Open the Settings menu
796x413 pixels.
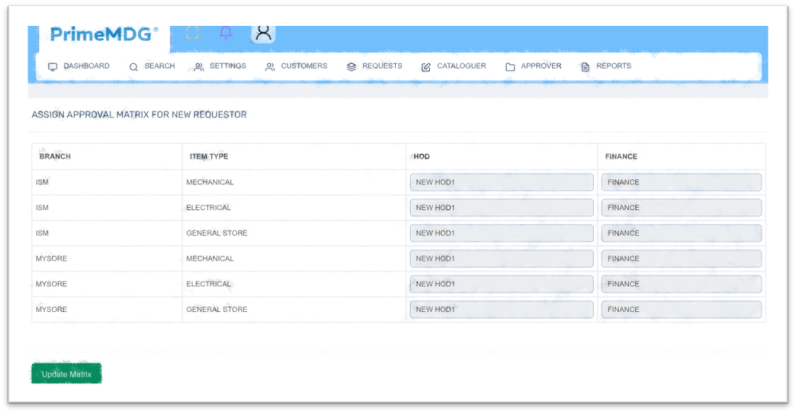coord(219,66)
